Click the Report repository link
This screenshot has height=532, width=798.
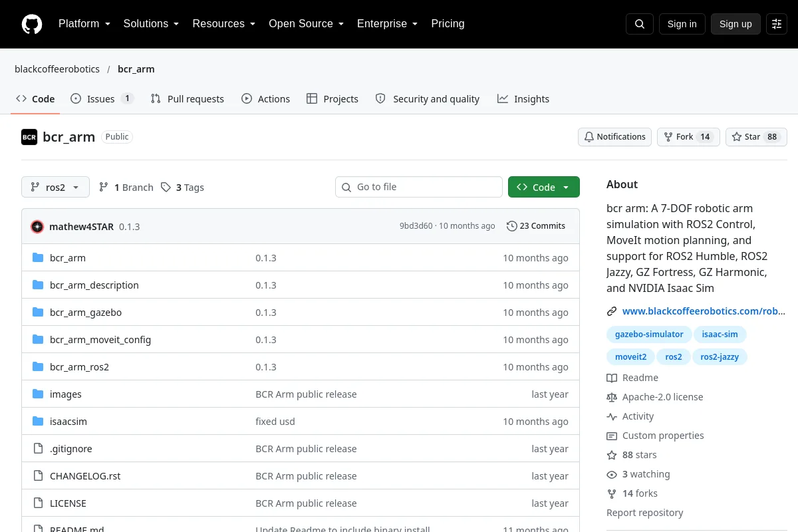[645, 513]
